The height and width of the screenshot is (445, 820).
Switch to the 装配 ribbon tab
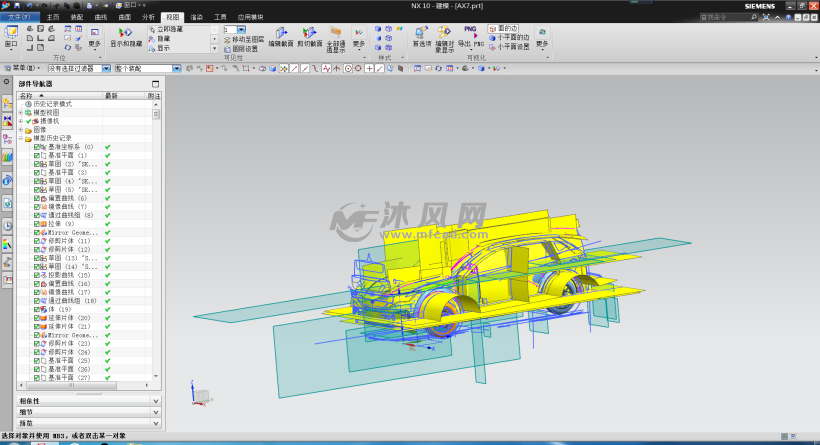pyautogui.click(x=77, y=17)
